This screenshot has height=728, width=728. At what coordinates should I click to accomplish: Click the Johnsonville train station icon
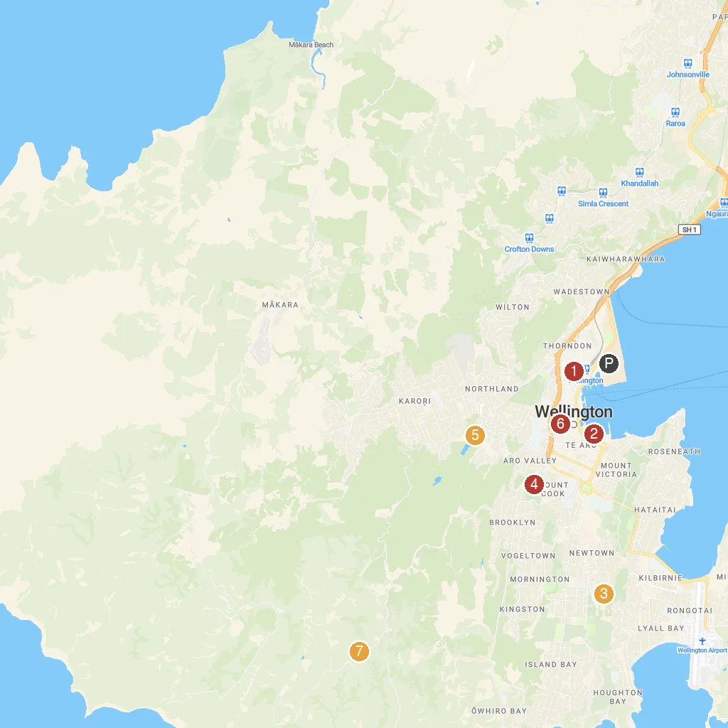click(x=687, y=63)
